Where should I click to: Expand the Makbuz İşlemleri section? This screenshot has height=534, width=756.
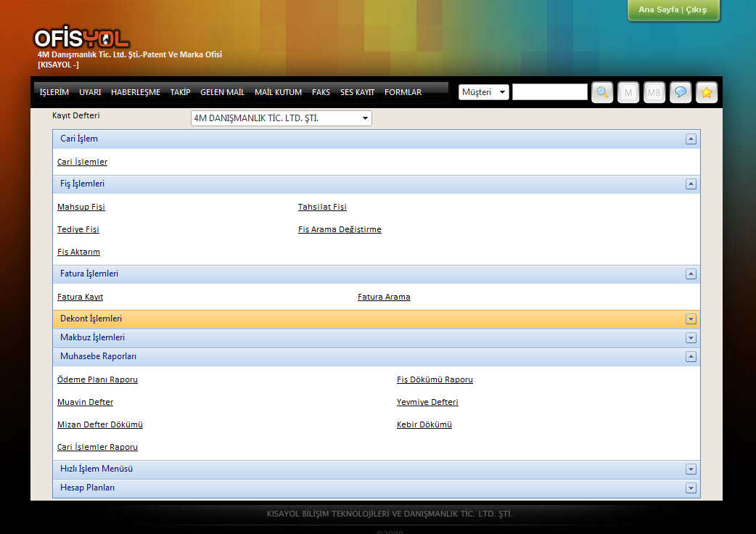[x=691, y=338]
